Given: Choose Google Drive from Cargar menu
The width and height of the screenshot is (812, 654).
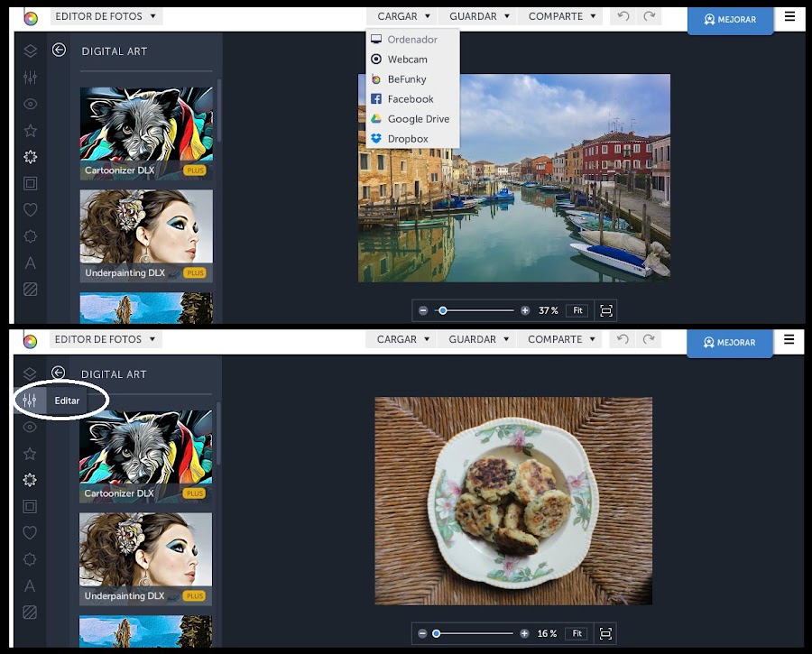Looking at the screenshot, I should pos(412,119).
